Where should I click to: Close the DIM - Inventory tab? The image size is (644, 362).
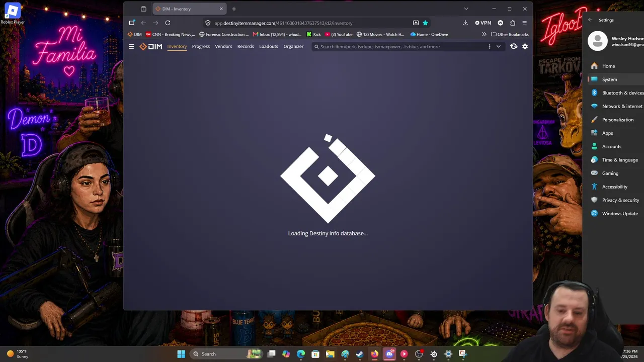coord(221,9)
